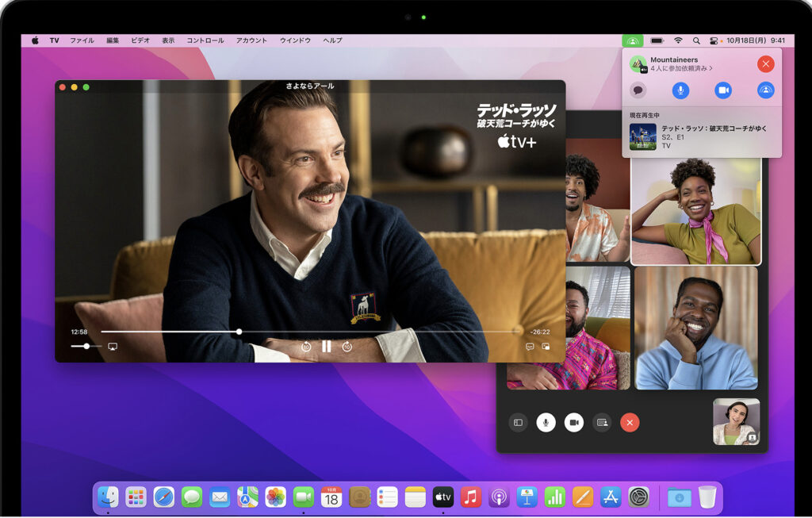Check the battery status icon
This screenshot has width=812, height=518.
tap(657, 40)
